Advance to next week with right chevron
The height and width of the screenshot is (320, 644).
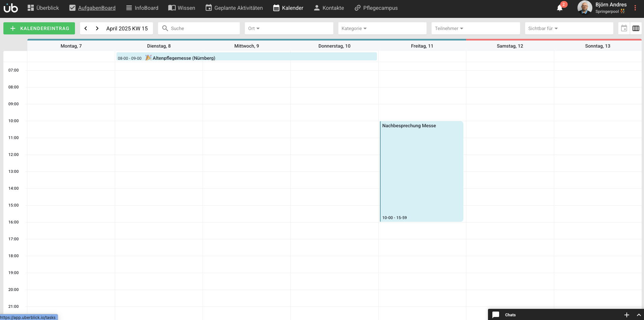click(x=97, y=28)
